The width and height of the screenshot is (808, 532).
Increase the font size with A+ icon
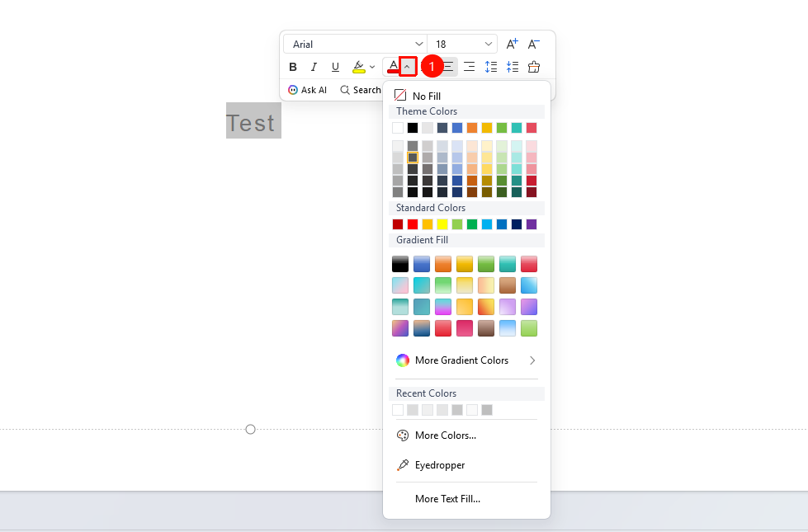(512, 45)
